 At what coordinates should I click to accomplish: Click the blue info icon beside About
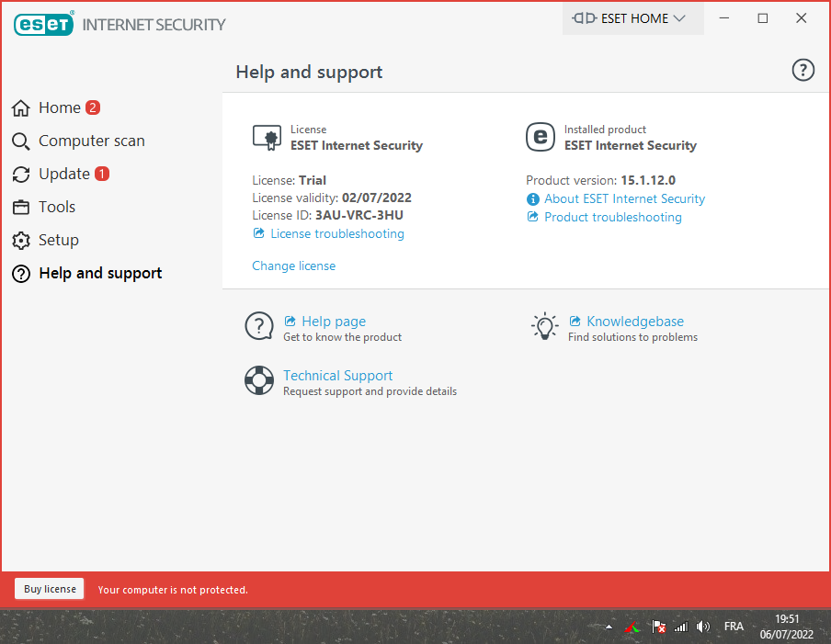pos(532,199)
